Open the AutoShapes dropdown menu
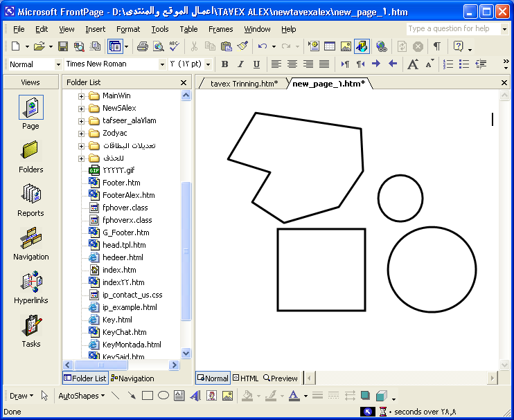Viewport: 514px width, 420px height. pyautogui.click(x=81, y=396)
